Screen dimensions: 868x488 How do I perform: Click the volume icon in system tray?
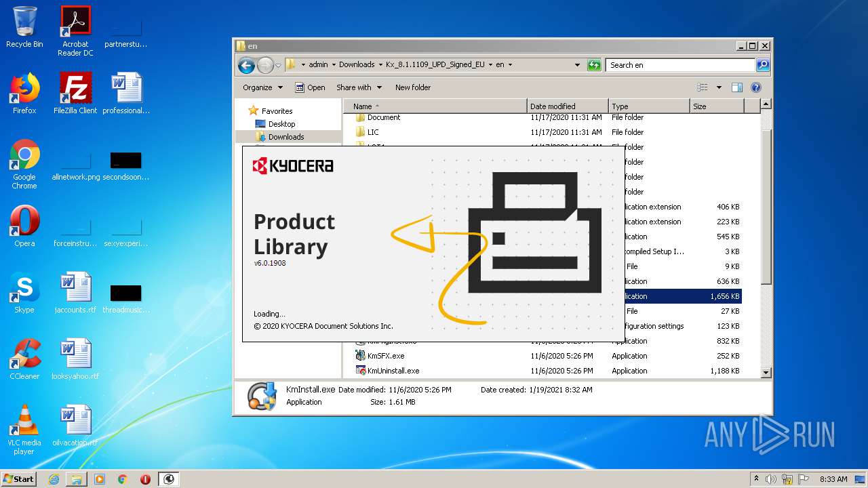[772, 479]
